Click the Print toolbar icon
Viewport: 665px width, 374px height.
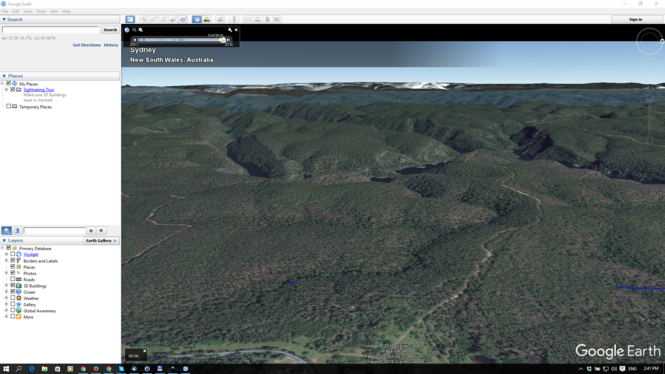click(257, 20)
